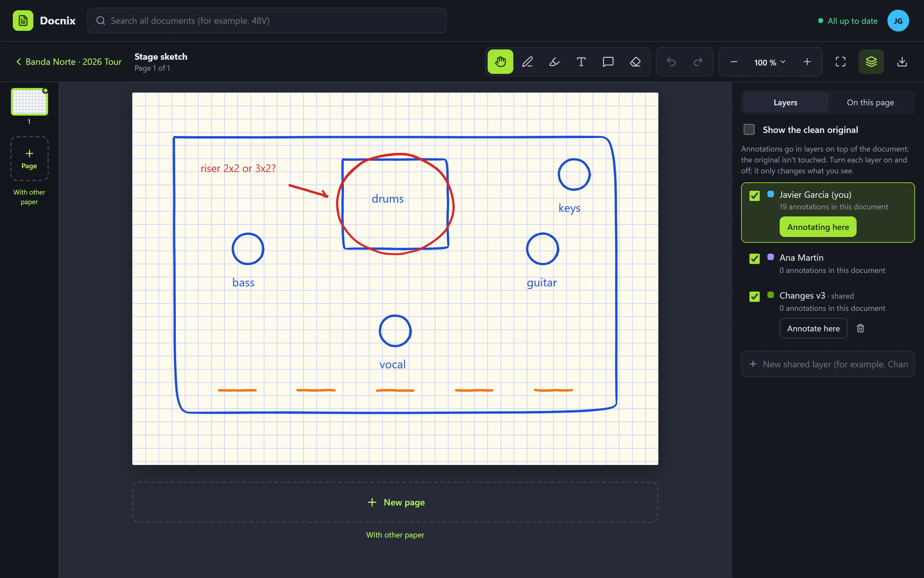Download the document
Viewport: 924px width, 578px height.
coord(902,62)
